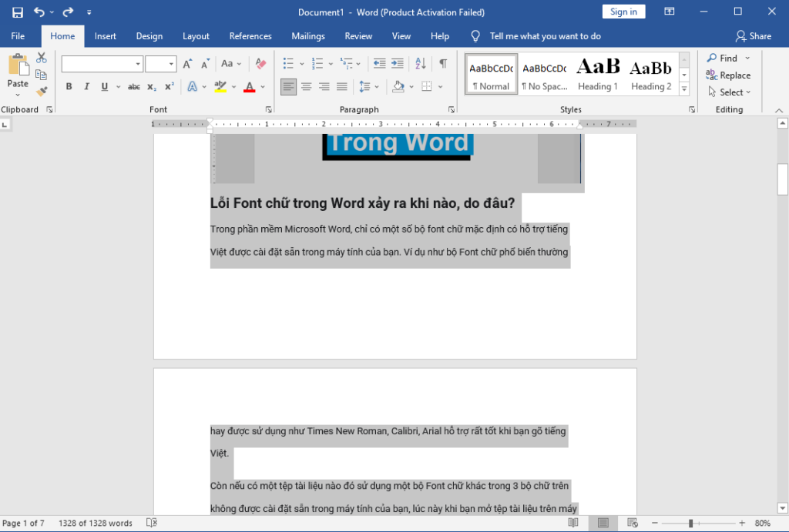The height and width of the screenshot is (532, 789).
Task: Click the Increase Font Size icon
Action: [188, 63]
